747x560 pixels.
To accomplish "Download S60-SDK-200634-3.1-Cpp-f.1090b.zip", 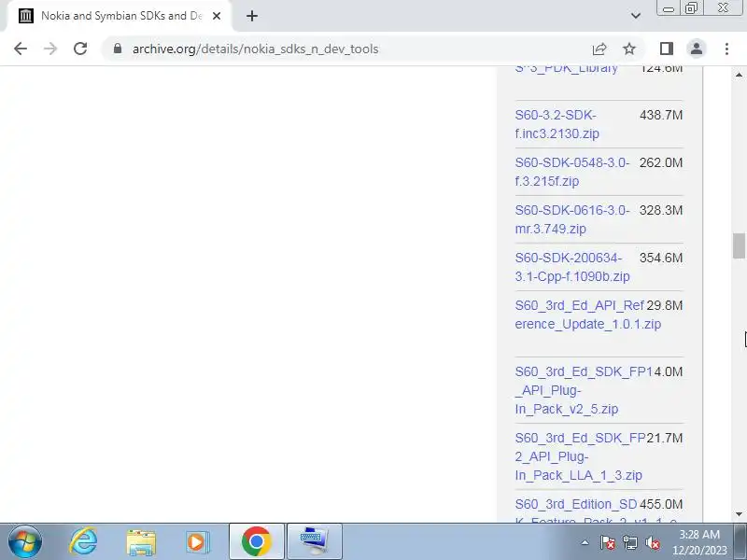I will tap(572, 267).
